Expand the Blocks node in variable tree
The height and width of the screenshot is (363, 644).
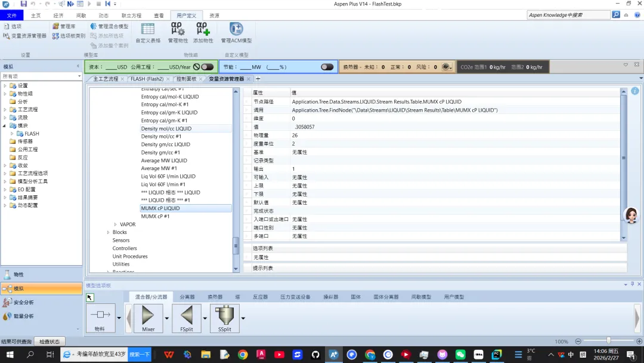point(109,232)
